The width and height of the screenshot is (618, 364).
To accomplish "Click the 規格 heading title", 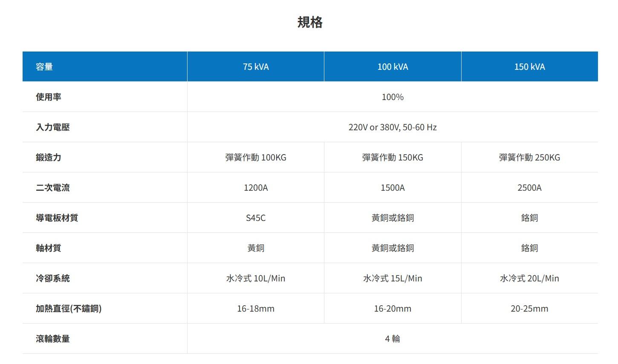I will point(310,22).
